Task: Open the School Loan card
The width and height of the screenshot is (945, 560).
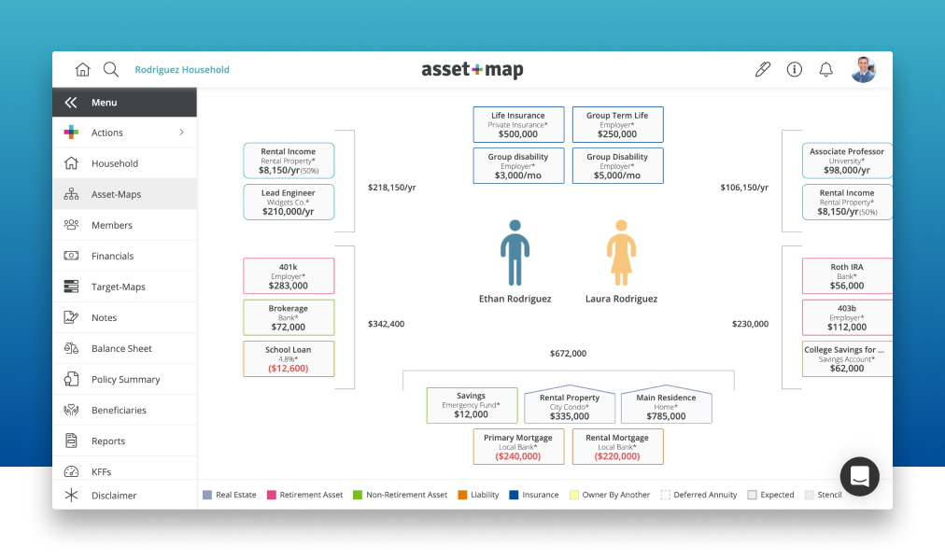Action: click(289, 359)
